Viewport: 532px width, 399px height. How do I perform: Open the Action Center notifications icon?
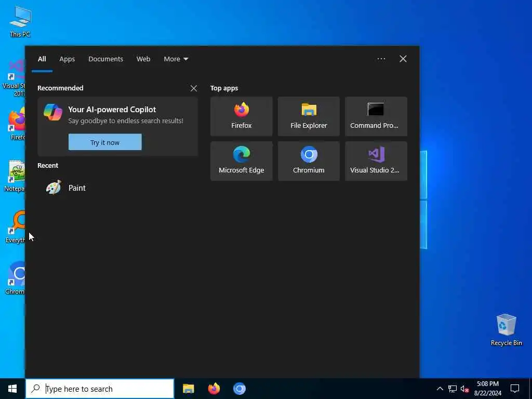pyautogui.click(x=515, y=389)
